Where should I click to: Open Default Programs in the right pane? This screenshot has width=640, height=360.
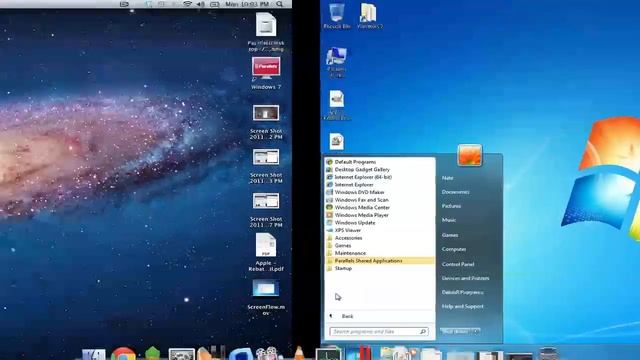point(462,292)
